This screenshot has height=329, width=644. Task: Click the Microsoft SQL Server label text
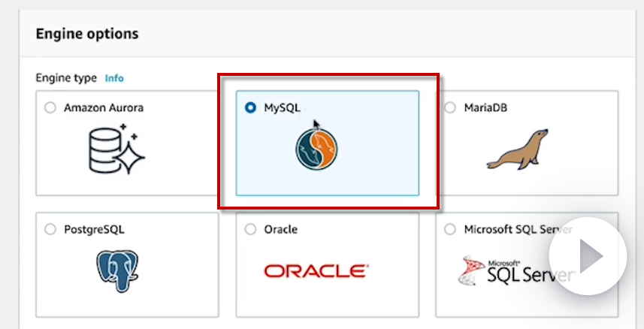[519, 229]
